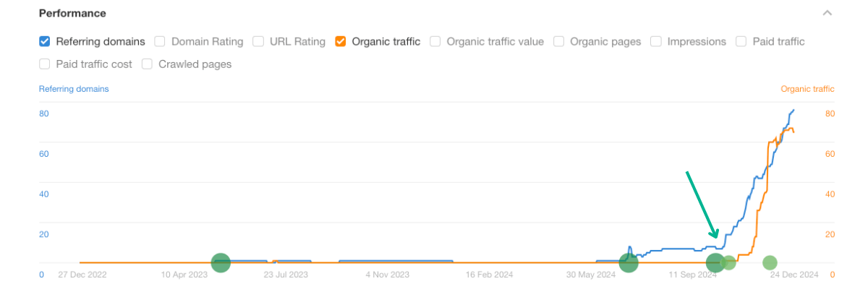Uncheck the Organic traffic checkbox
Viewport: 868px width, 289px height.
341,42
